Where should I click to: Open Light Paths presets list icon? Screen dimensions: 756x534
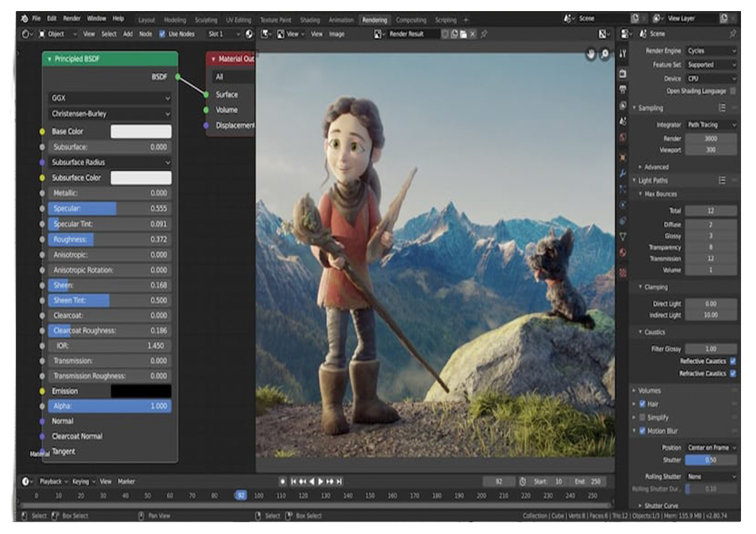pos(722,180)
